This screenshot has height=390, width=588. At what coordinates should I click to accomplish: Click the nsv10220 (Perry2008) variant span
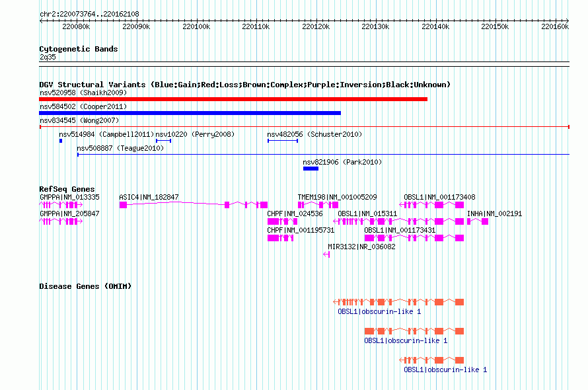(163, 141)
